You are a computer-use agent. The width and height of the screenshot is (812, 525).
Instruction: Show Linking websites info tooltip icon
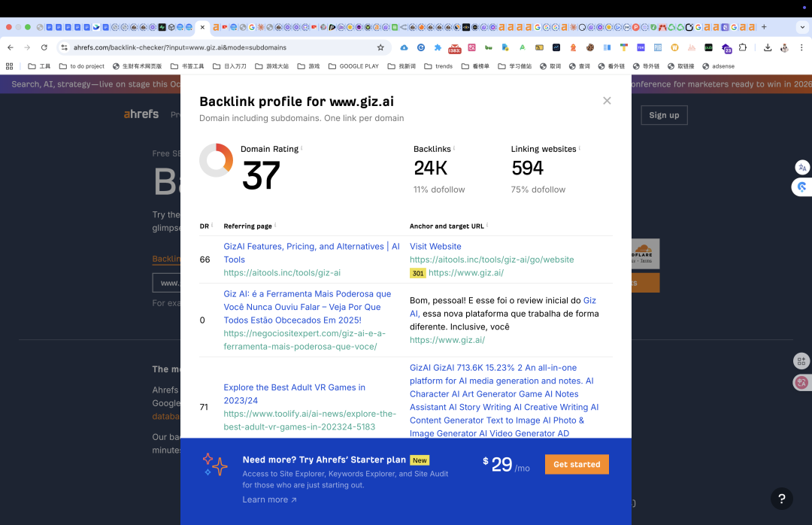pyautogui.click(x=579, y=147)
